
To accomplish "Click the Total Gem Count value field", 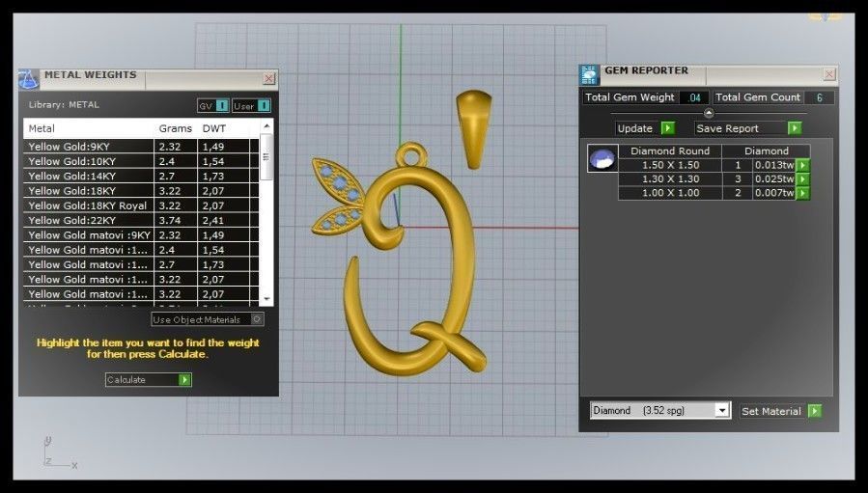I will pos(820,97).
